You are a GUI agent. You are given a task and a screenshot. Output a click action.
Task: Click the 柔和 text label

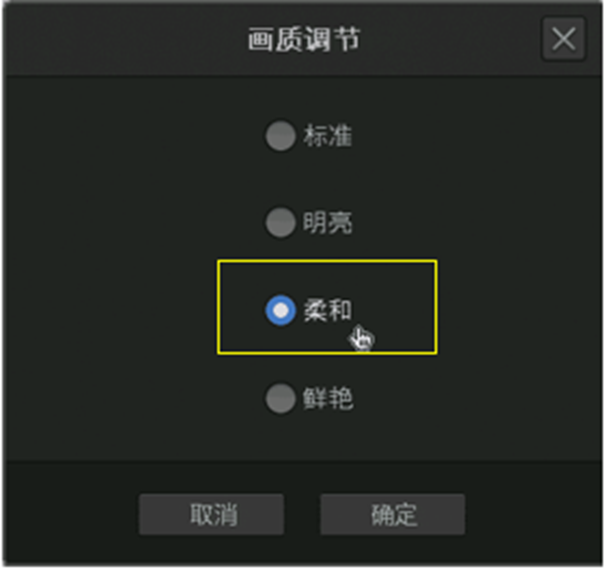click(x=328, y=310)
